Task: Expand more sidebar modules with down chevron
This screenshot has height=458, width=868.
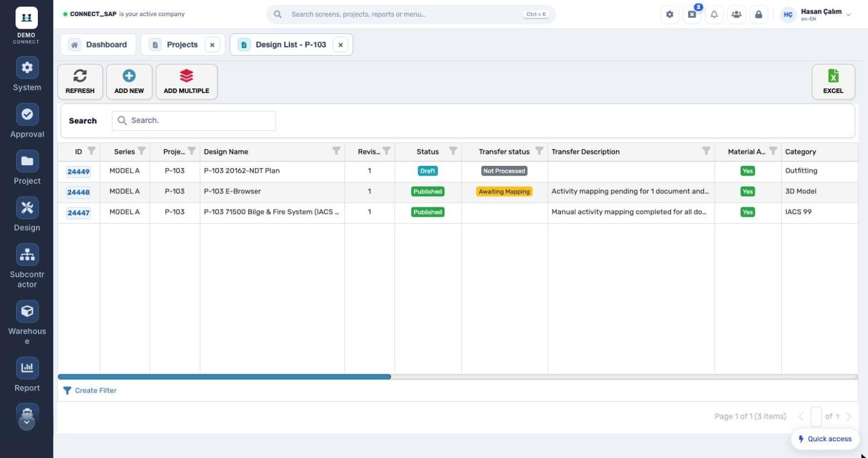Action: [x=26, y=422]
